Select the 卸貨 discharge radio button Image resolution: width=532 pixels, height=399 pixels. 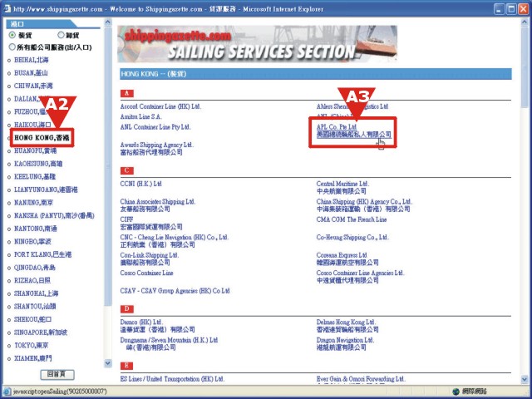(61, 35)
